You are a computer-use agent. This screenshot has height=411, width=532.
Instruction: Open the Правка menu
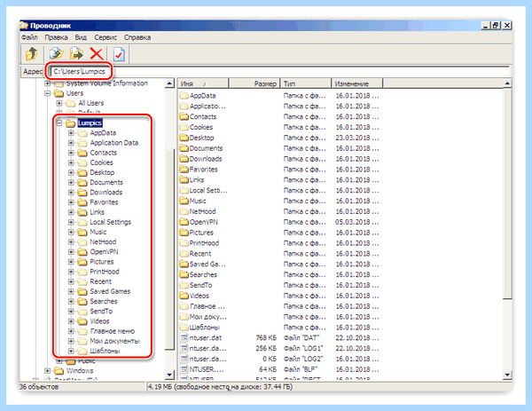57,37
